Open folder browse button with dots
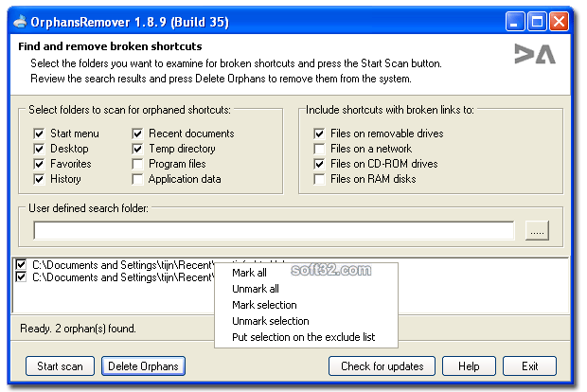 tap(537, 230)
